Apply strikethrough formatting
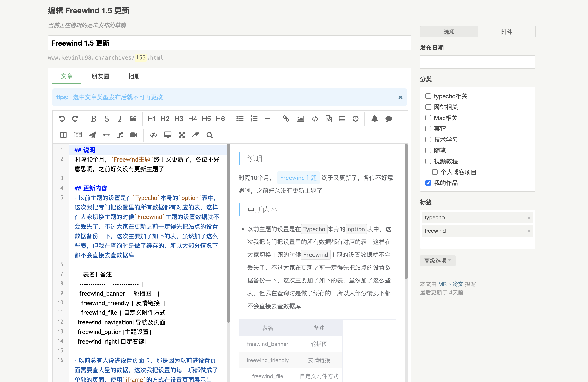 (107, 119)
